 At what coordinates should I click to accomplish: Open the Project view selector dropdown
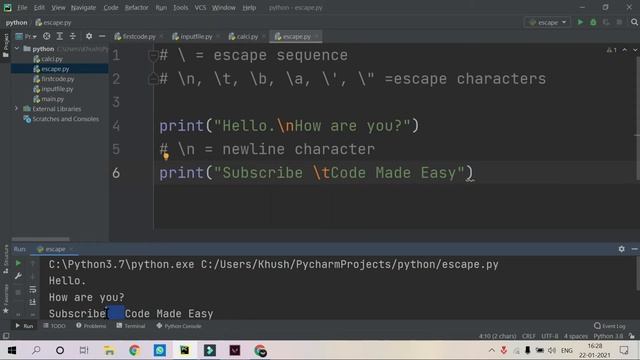click(26, 36)
